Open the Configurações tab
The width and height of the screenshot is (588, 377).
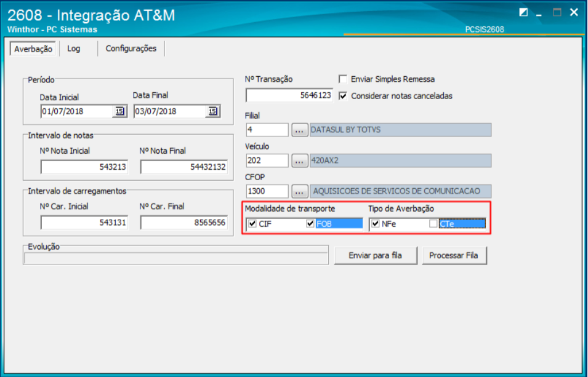tap(131, 49)
